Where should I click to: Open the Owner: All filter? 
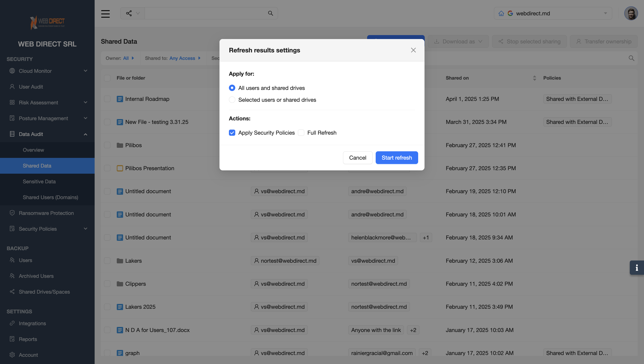[x=120, y=58]
